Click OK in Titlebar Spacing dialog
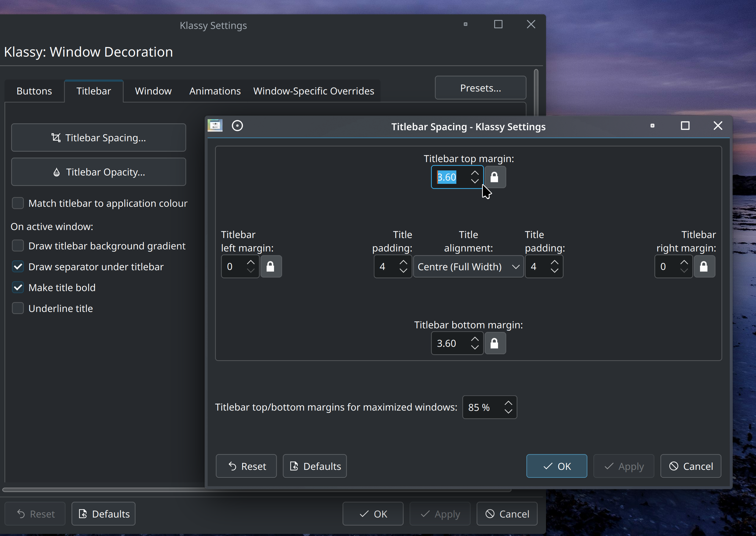756x536 pixels. click(557, 466)
